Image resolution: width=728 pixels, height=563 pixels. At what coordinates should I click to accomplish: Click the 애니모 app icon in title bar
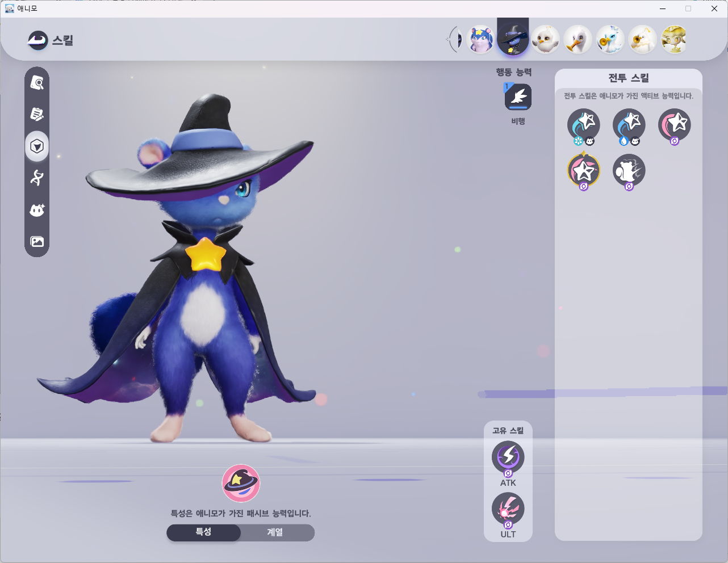click(9, 9)
